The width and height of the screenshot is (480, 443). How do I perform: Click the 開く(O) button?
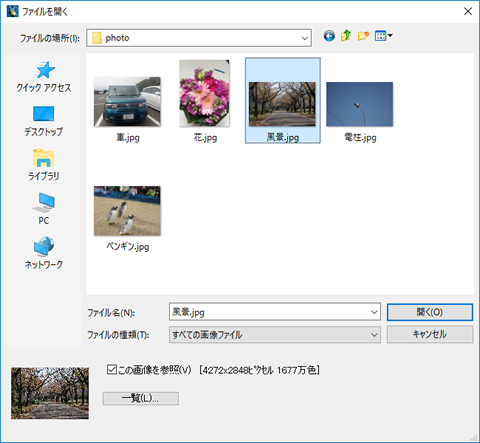pyautogui.click(x=430, y=312)
